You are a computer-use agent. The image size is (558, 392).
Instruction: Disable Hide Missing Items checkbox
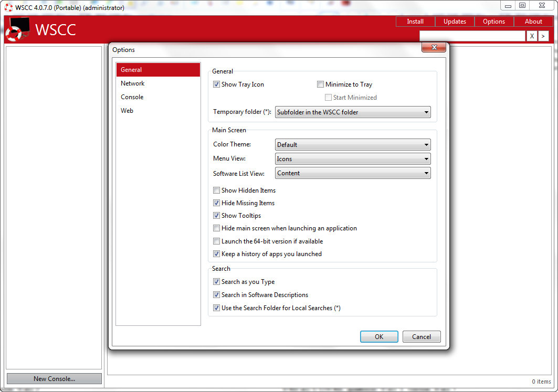point(216,203)
